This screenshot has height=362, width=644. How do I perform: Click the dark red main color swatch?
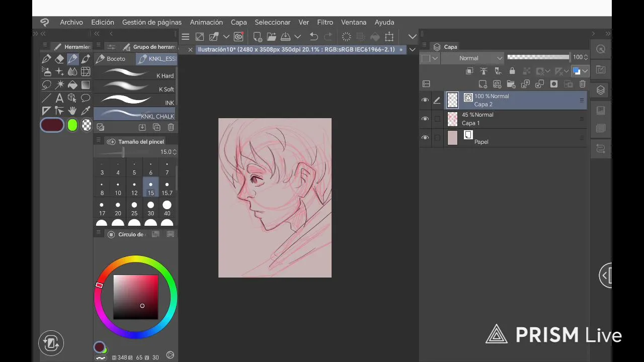52,125
